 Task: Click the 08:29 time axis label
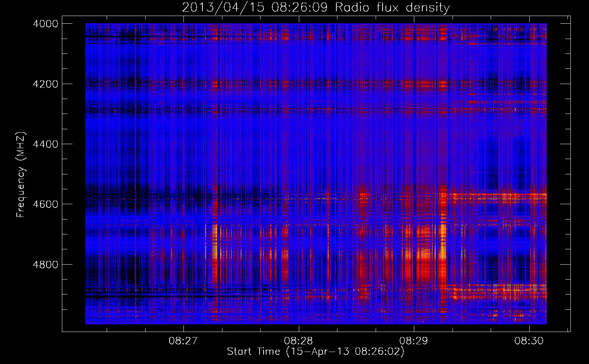tap(414, 341)
